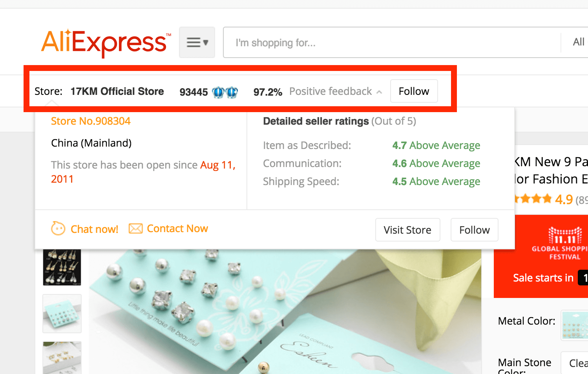Screen dimensions: 588x374
Task: Select the mint card earrings thumbnail
Action: [62, 314]
